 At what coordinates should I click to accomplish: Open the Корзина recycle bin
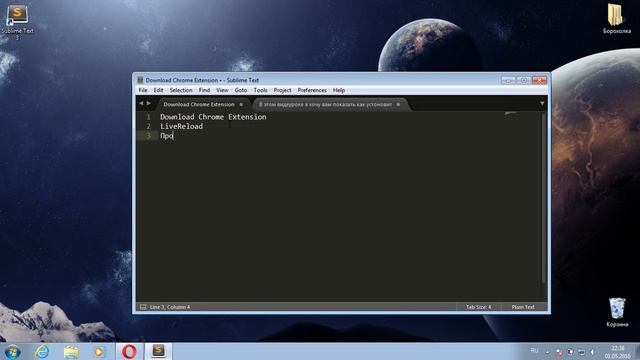[x=617, y=312]
